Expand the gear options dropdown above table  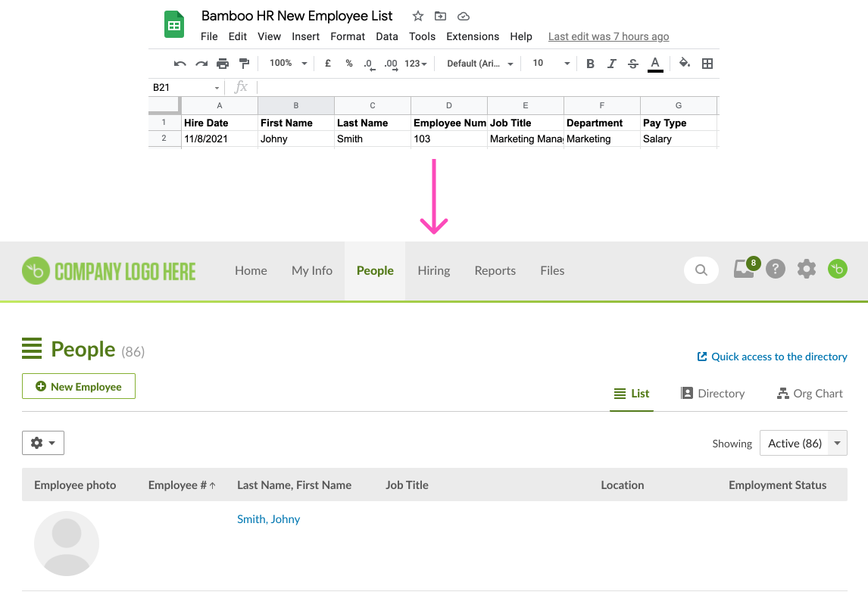pos(43,443)
